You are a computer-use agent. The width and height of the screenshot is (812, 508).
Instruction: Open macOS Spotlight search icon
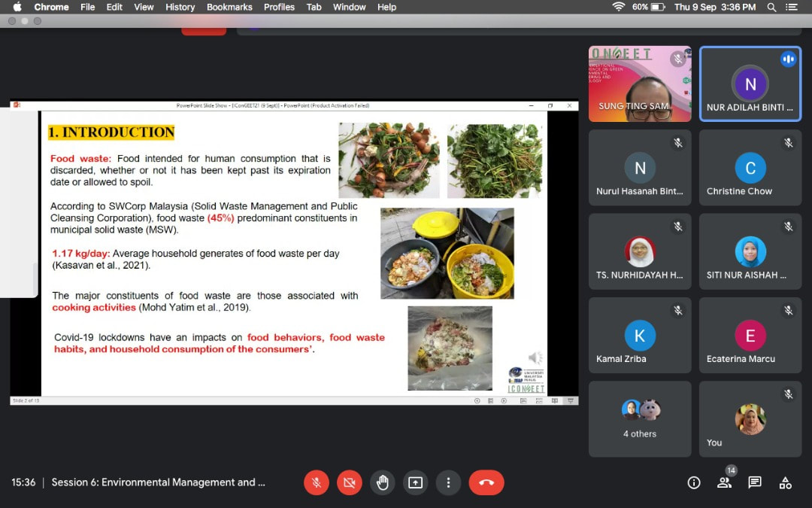click(x=771, y=7)
